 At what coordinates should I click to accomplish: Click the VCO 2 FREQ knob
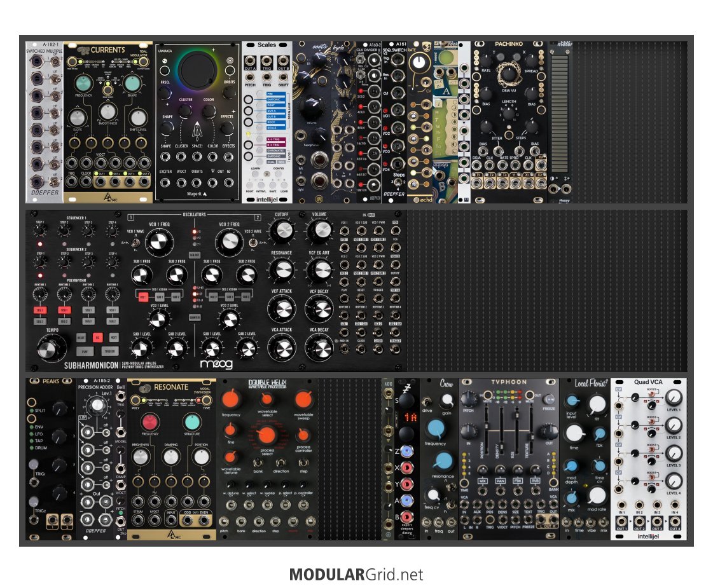coord(229,242)
